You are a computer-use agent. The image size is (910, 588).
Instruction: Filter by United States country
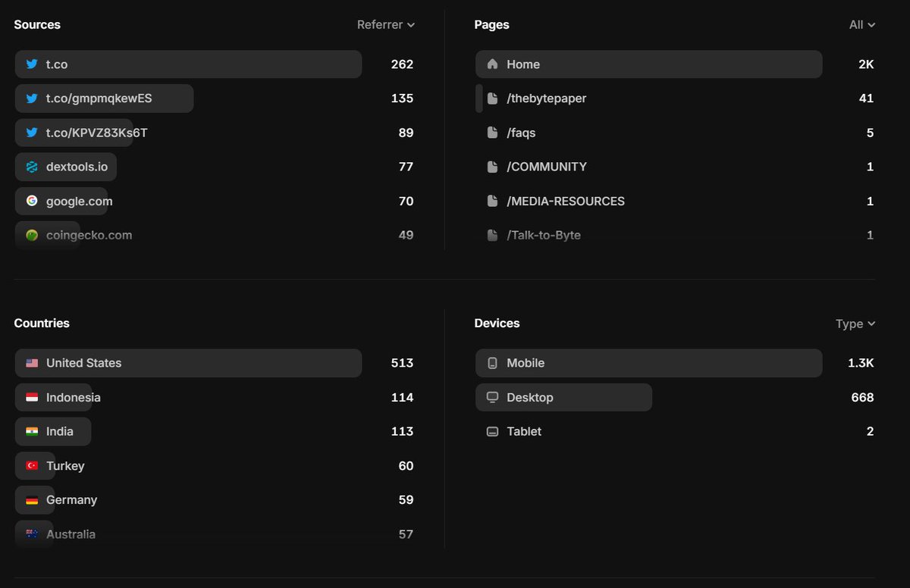215,363
